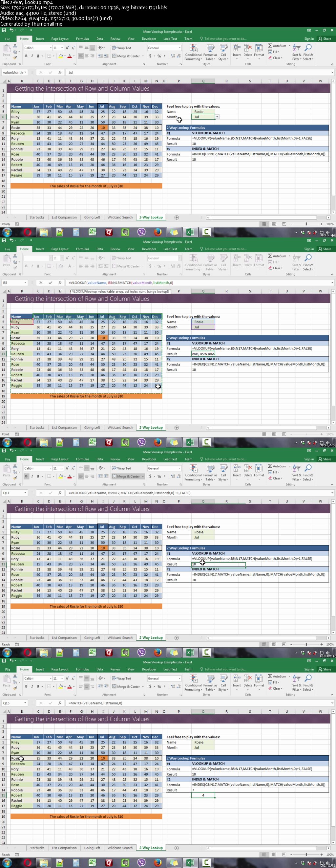336x868 pixels.
Task: Click Sign in within the Name Box Q11 window
Action: [309, 459]
